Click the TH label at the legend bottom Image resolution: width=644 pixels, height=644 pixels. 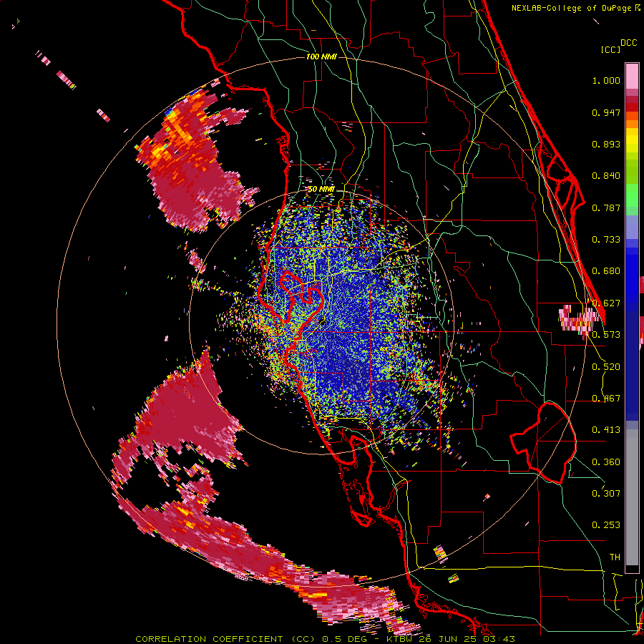(615, 557)
